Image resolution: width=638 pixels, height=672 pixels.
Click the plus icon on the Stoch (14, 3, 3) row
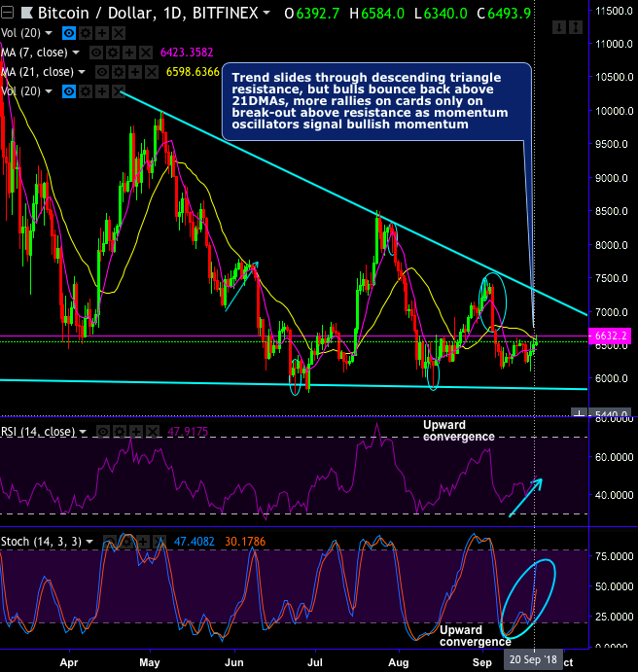pyautogui.click(x=143, y=542)
